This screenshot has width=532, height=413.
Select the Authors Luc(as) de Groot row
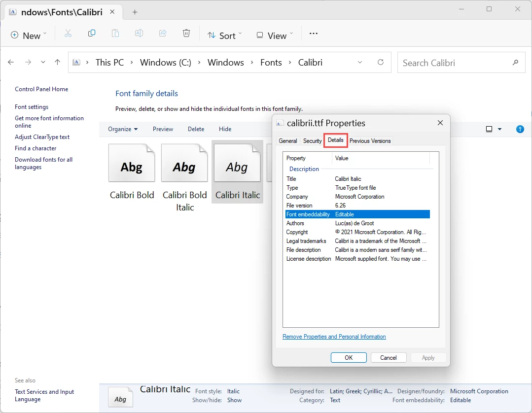pyautogui.click(x=357, y=223)
